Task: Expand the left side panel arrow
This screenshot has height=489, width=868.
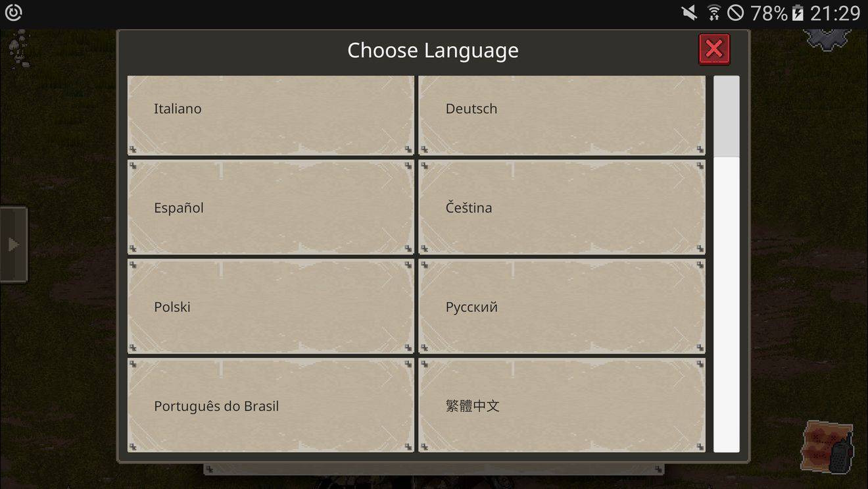Action: coord(13,245)
